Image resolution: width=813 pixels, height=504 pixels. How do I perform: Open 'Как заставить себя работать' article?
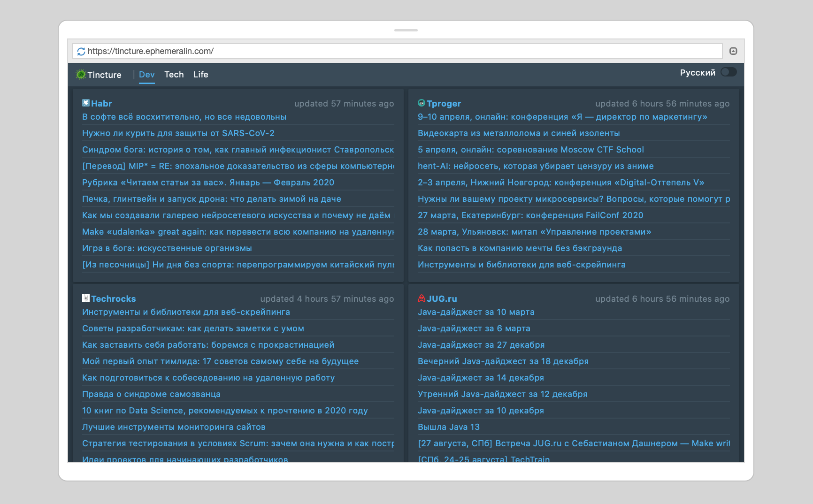[x=208, y=345]
